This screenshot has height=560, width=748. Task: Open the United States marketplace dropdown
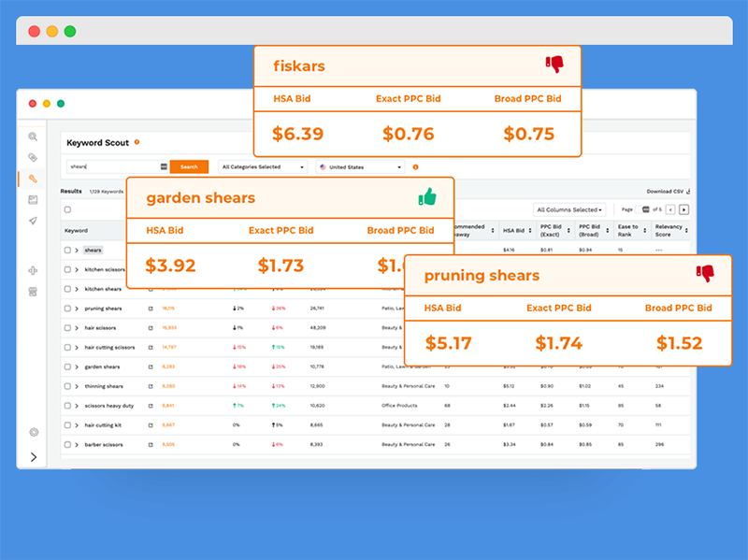click(360, 167)
